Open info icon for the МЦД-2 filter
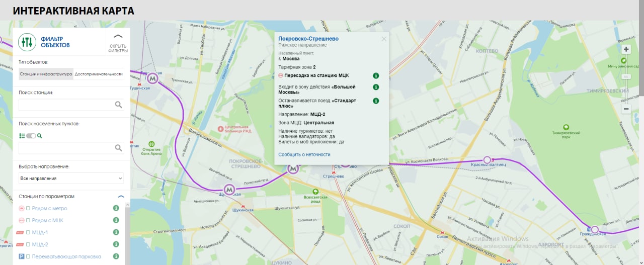644x265 pixels. [116, 244]
